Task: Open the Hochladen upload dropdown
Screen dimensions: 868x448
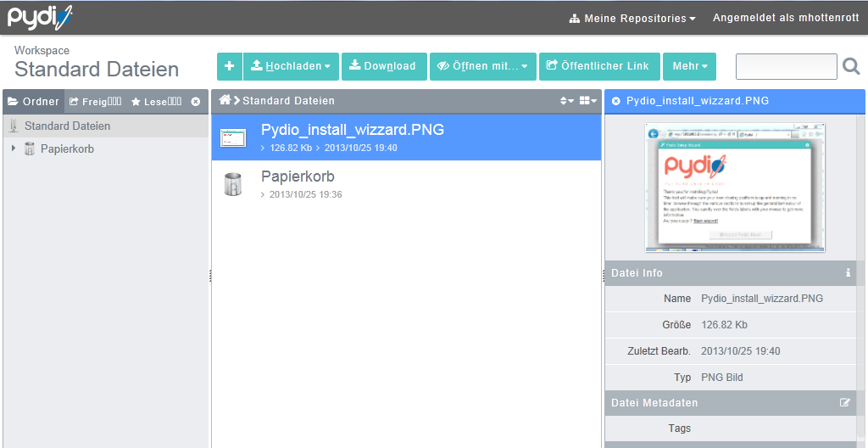Action: coord(291,66)
